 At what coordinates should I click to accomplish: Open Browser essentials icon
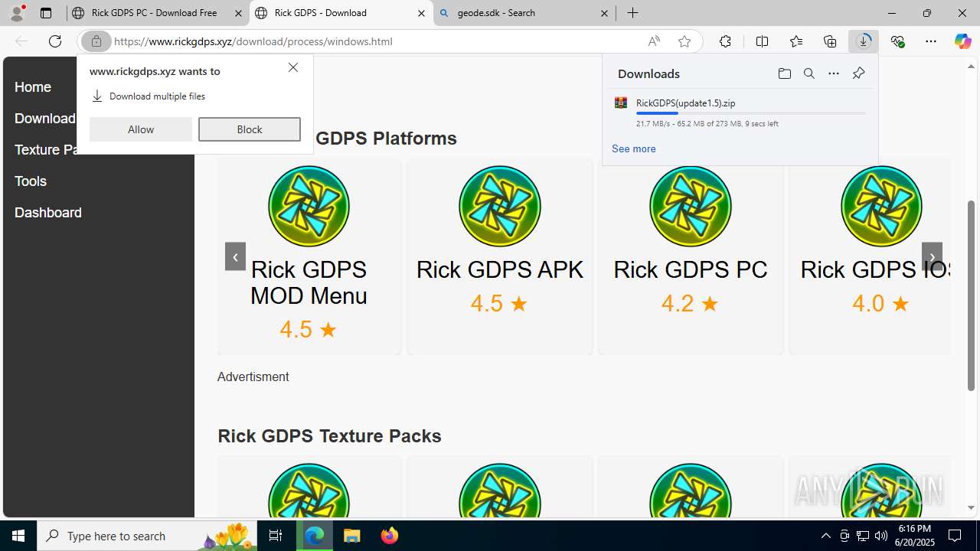[x=897, y=41]
